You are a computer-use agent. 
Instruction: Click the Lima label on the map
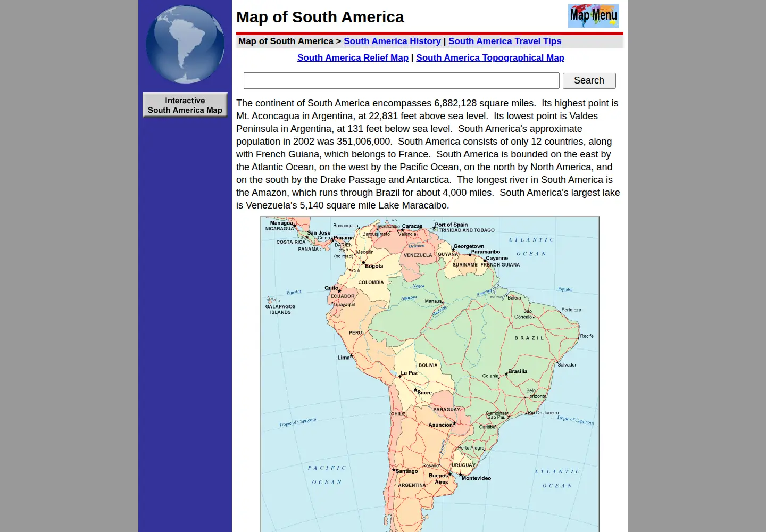point(343,358)
